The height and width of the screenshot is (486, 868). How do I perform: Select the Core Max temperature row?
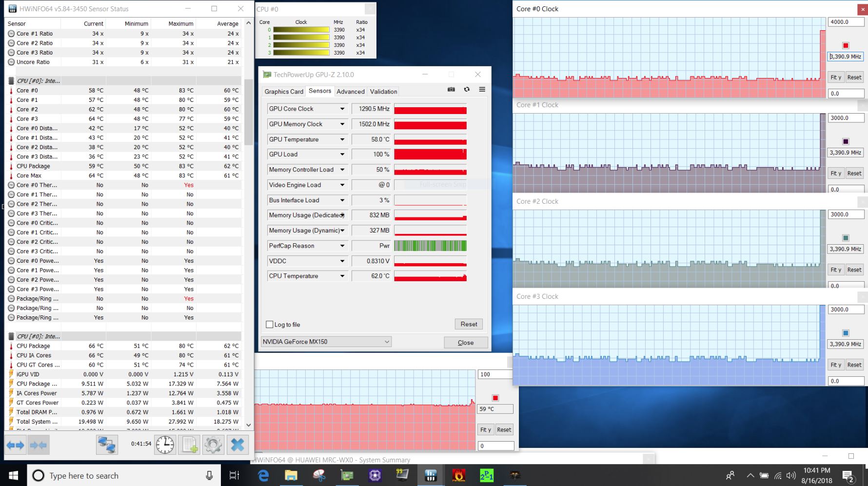[124, 175]
